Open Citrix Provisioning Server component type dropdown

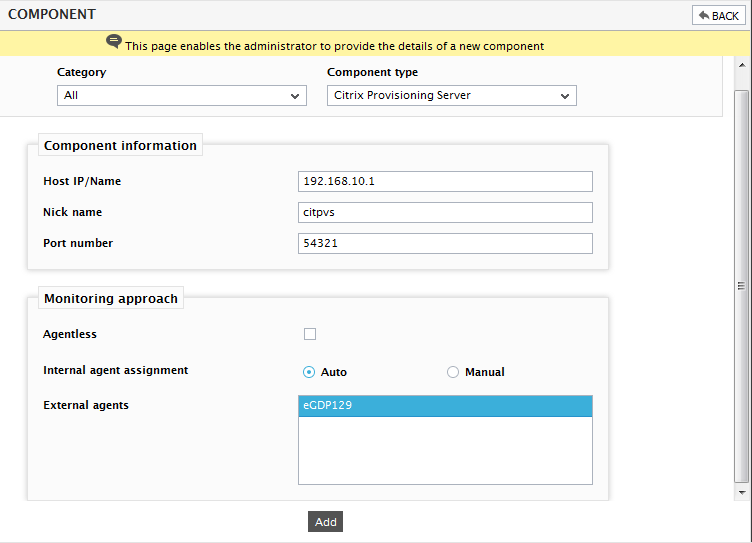pos(452,95)
